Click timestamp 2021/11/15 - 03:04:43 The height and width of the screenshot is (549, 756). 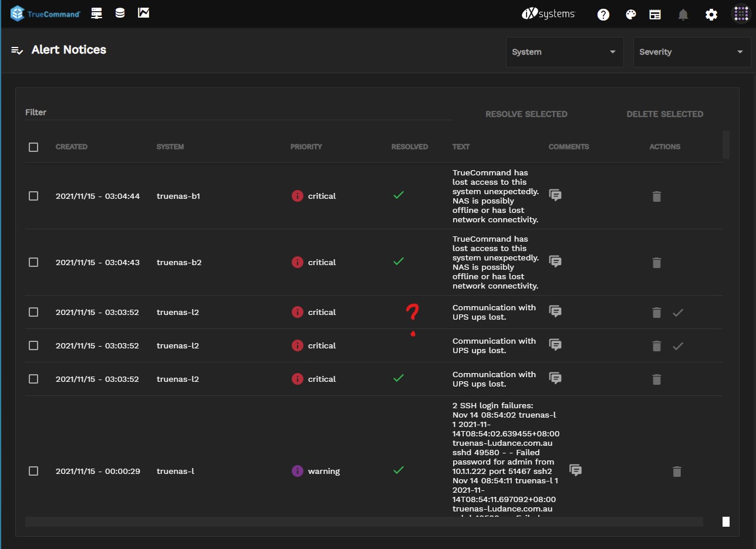[x=98, y=262]
